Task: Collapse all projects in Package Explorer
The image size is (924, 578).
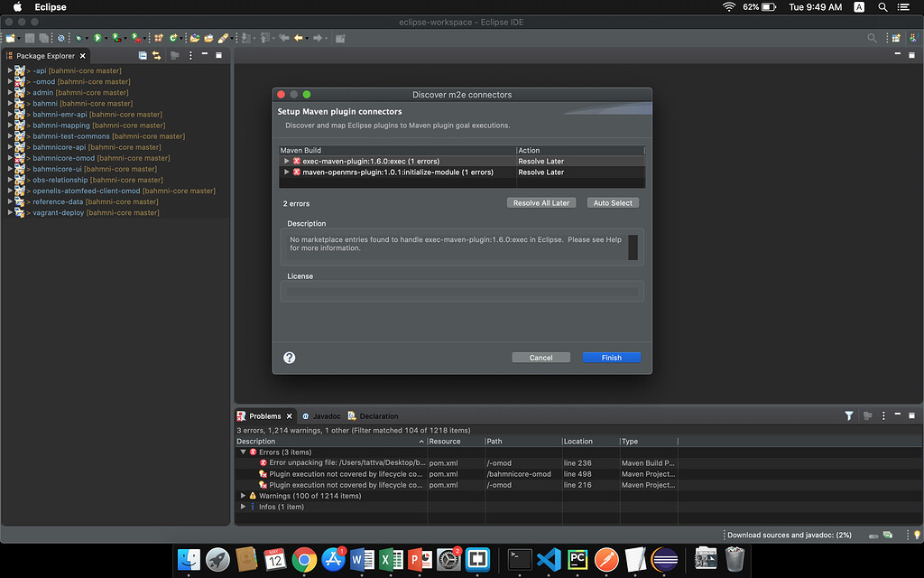Action: (143, 54)
